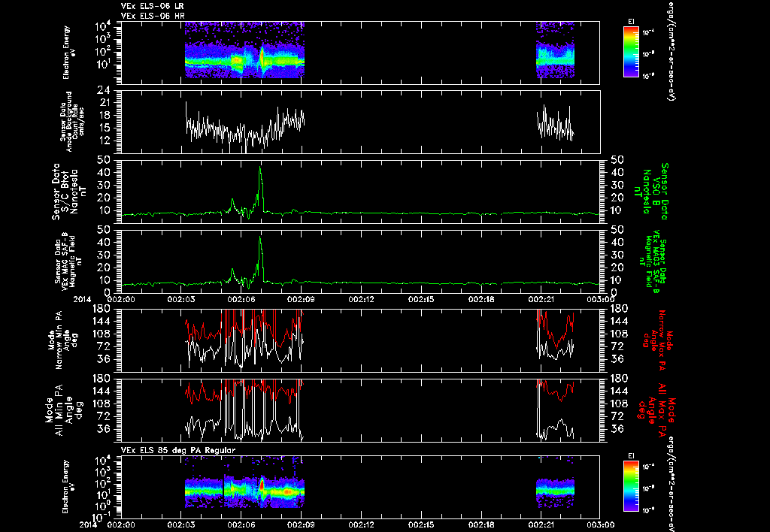Click the '2014' year label on the bottom axis
Viewport: 770px width, 532px height.
tap(89, 524)
